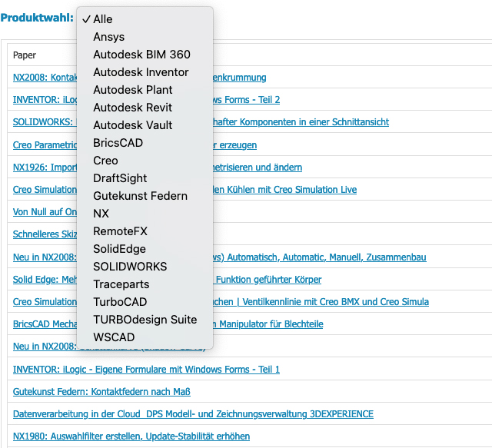
Task: Choose Autodesk Plant option
Action: (145, 90)
